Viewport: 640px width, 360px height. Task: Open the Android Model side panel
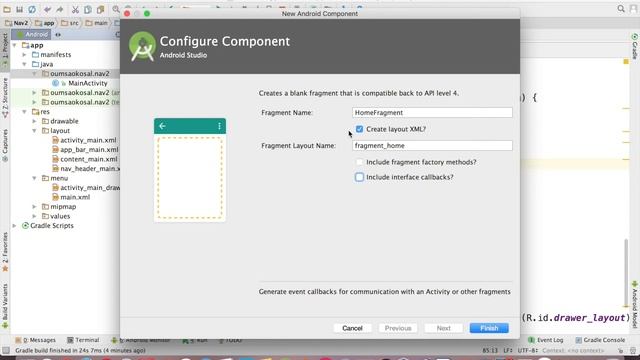click(x=635, y=304)
